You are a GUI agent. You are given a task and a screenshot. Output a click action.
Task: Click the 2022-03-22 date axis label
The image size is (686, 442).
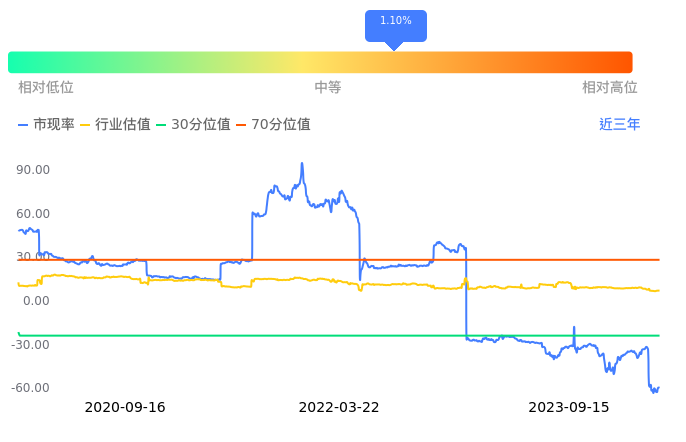tap(339, 408)
